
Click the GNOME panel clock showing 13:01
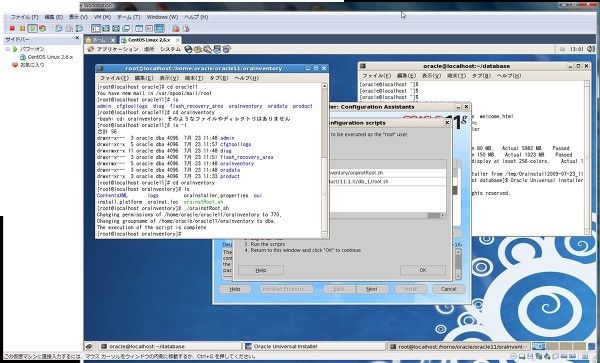click(x=576, y=49)
